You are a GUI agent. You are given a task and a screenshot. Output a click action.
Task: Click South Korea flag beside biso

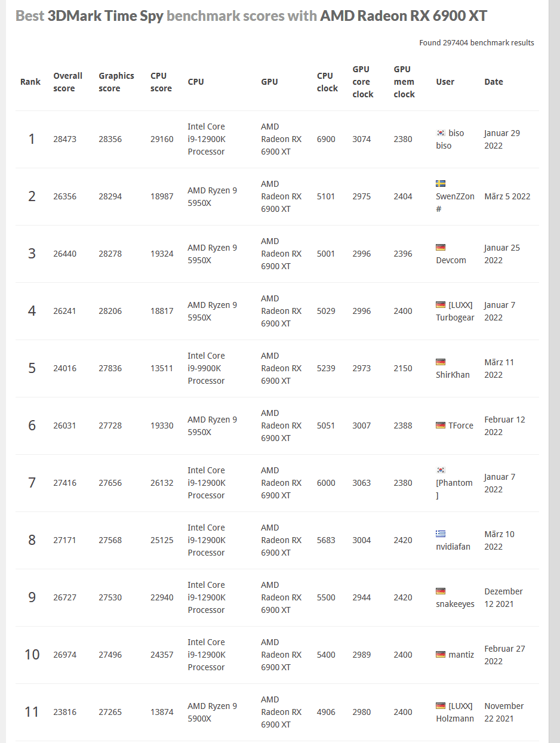(x=441, y=133)
